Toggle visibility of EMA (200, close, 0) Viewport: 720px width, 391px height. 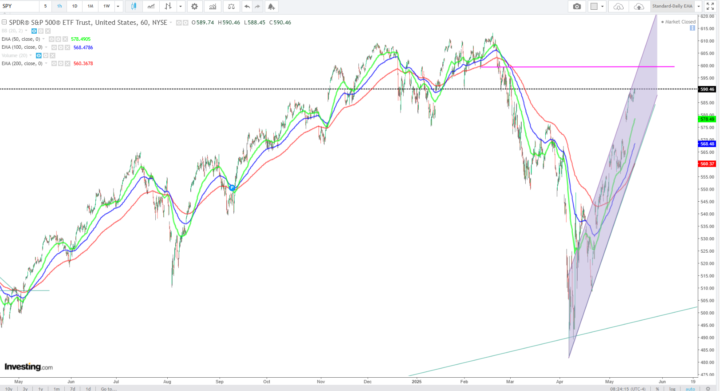(54, 63)
